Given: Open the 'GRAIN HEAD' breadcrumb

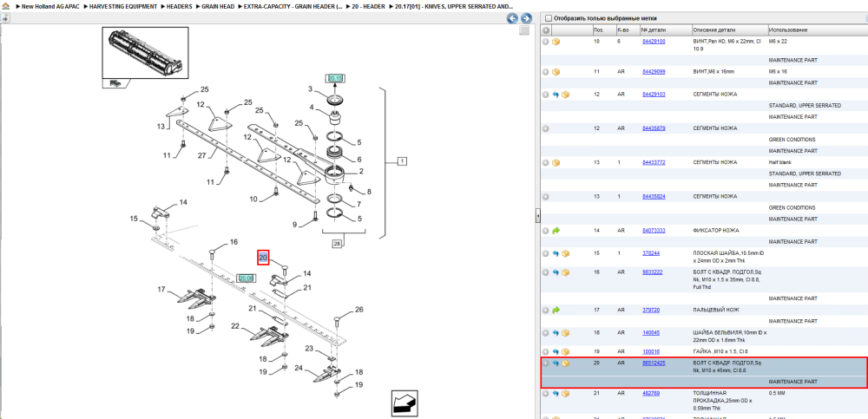Looking at the screenshot, I should pos(218,6).
